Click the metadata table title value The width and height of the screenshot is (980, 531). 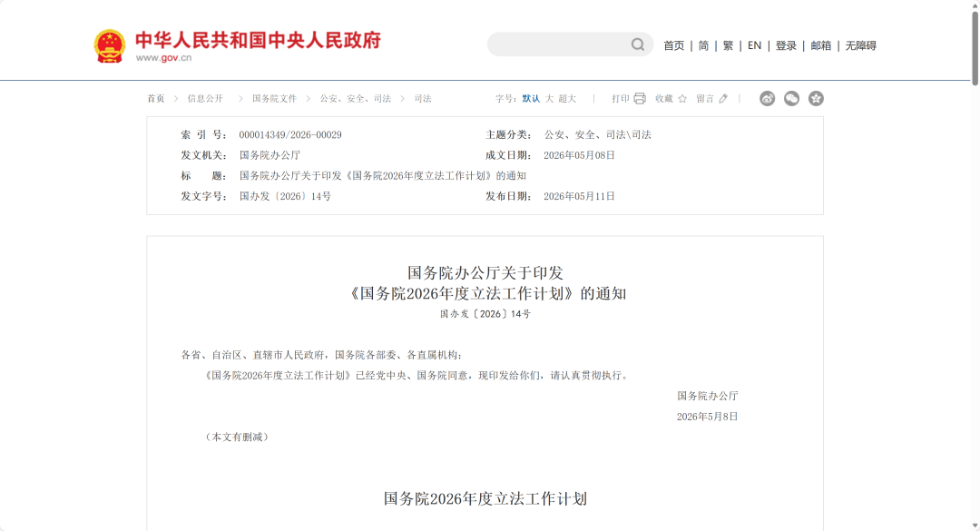pos(383,176)
